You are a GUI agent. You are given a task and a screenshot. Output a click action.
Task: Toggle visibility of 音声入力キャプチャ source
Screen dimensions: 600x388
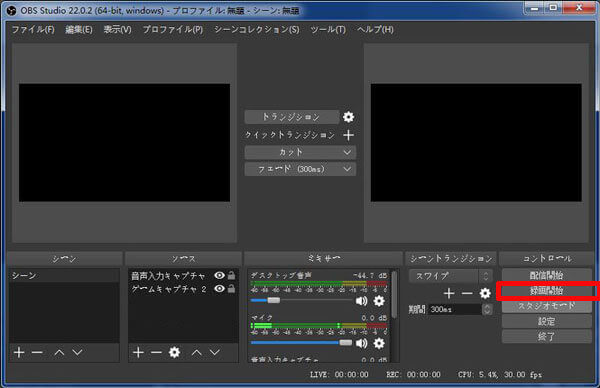219,275
